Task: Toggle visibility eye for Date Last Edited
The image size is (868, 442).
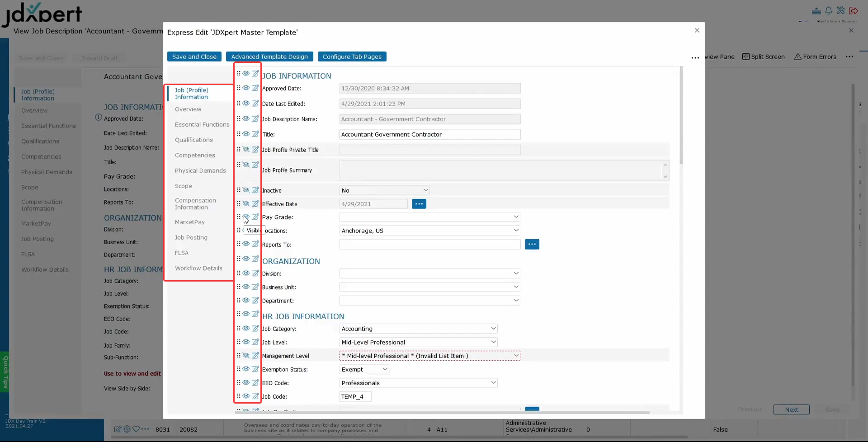Action: tap(246, 103)
